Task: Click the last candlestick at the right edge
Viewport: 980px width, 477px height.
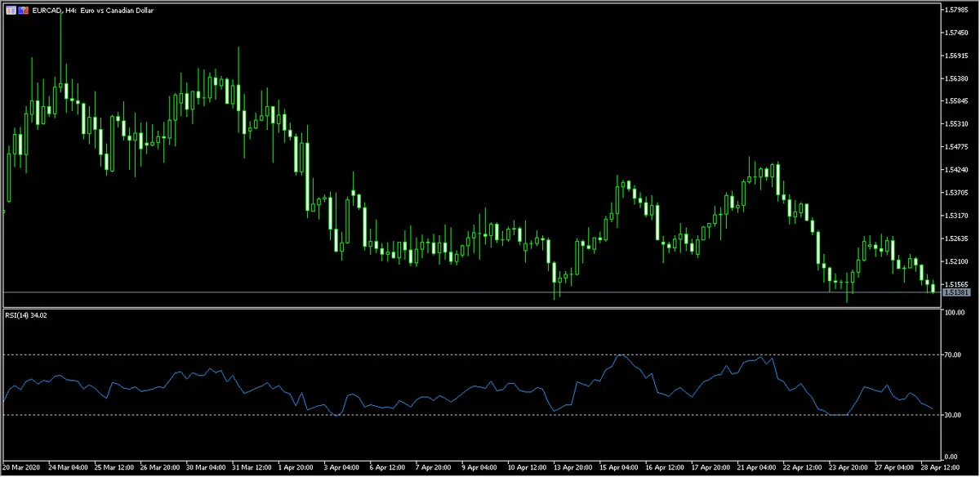Action: point(933,286)
